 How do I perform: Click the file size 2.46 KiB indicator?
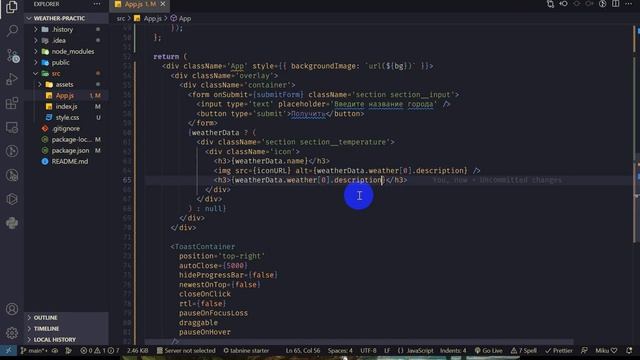click(138, 351)
